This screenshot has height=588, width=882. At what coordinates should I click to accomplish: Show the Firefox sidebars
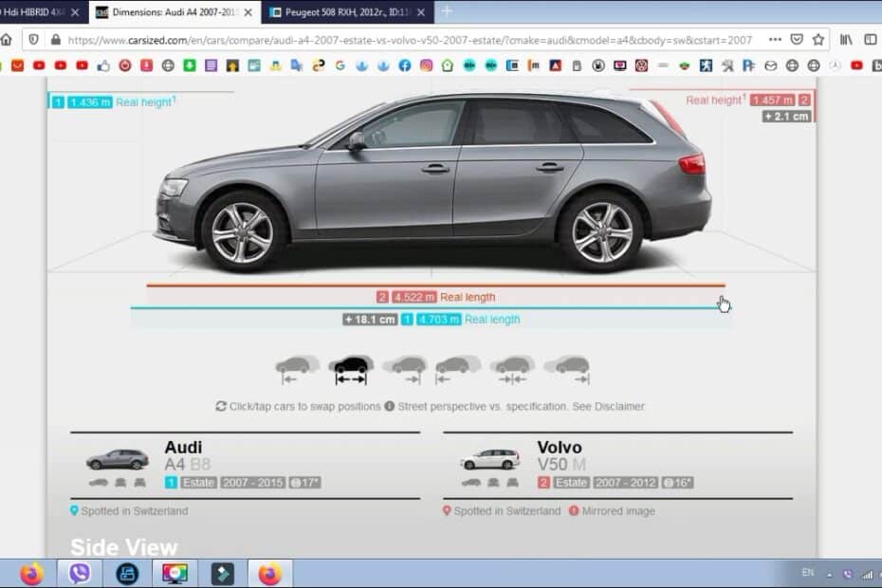pos(871,40)
